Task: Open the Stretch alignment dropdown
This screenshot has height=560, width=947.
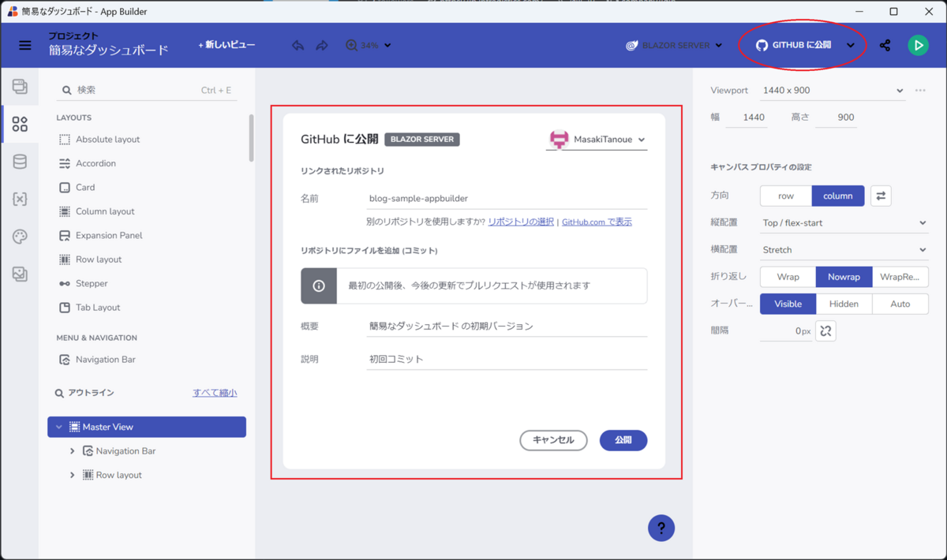Action: point(844,250)
